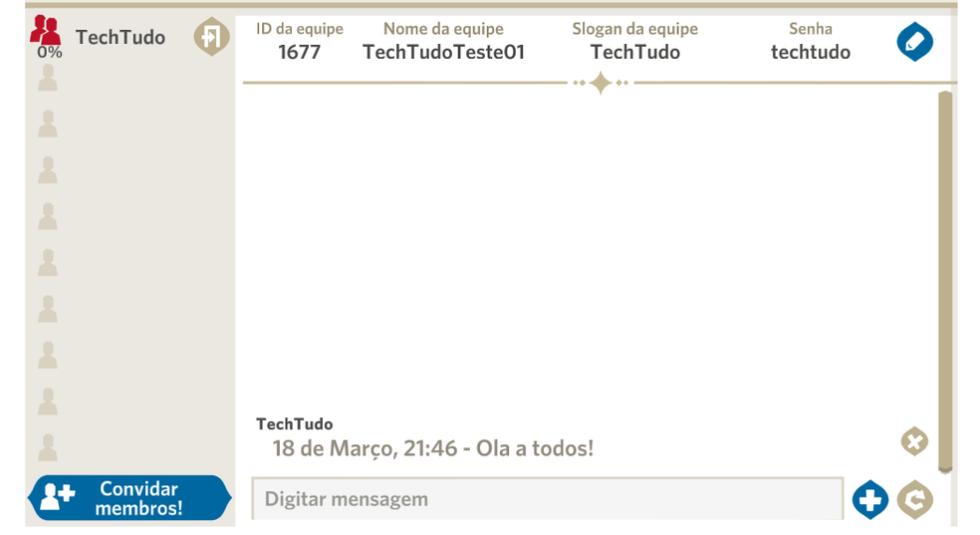Select the last empty member slot
The height and width of the screenshot is (535, 980).
click(x=48, y=447)
